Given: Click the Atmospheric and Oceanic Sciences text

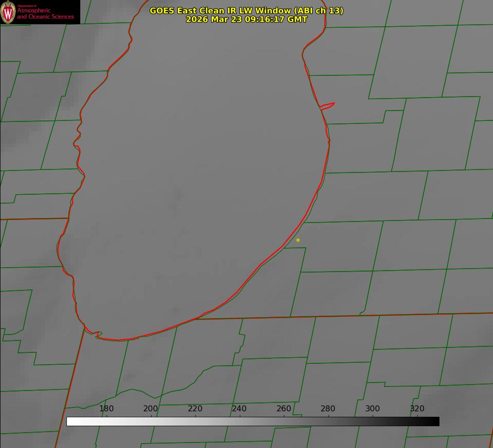Looking at the screenshot, I should (x=45, y=13).
